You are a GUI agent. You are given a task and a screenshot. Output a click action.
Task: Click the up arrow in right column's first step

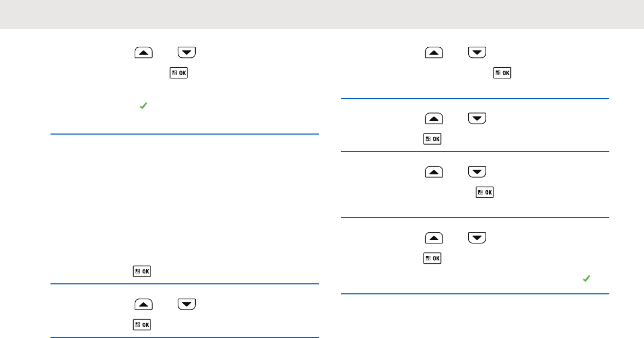click(434, 53)
